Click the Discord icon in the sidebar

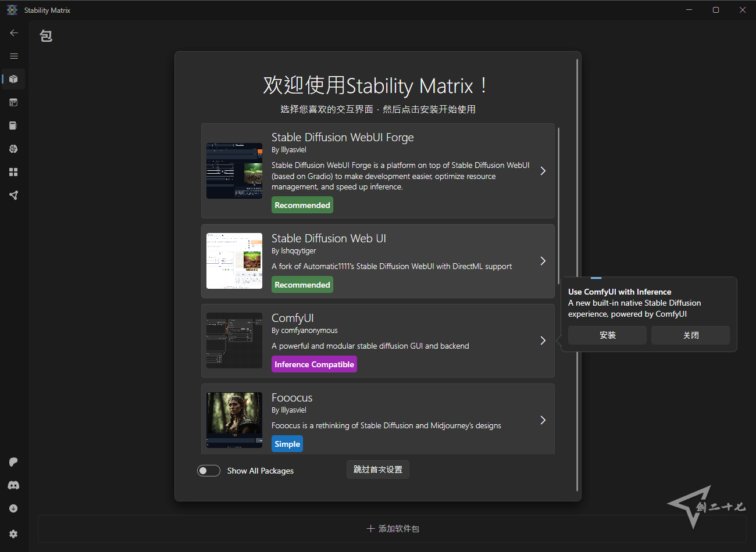coord(14,485)
